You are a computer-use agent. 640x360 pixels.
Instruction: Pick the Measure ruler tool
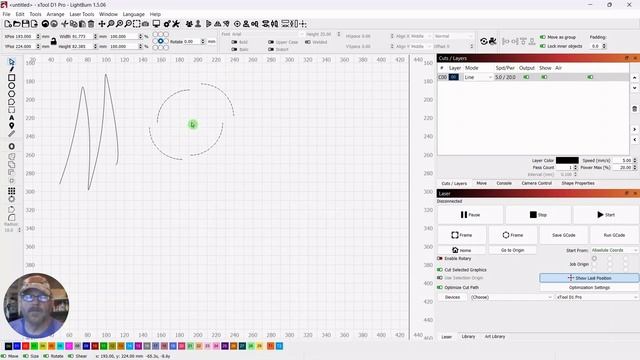click(11, 134)
